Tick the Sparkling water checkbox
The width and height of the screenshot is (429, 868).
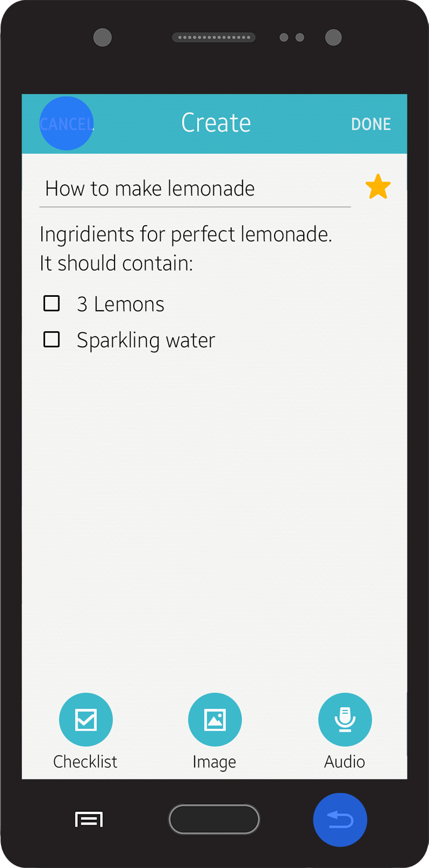(51, 339)
